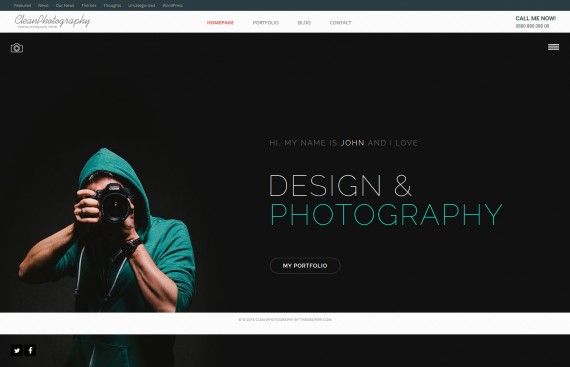Open the Facebook social icon
570x367 pixels.
point(30,350)
